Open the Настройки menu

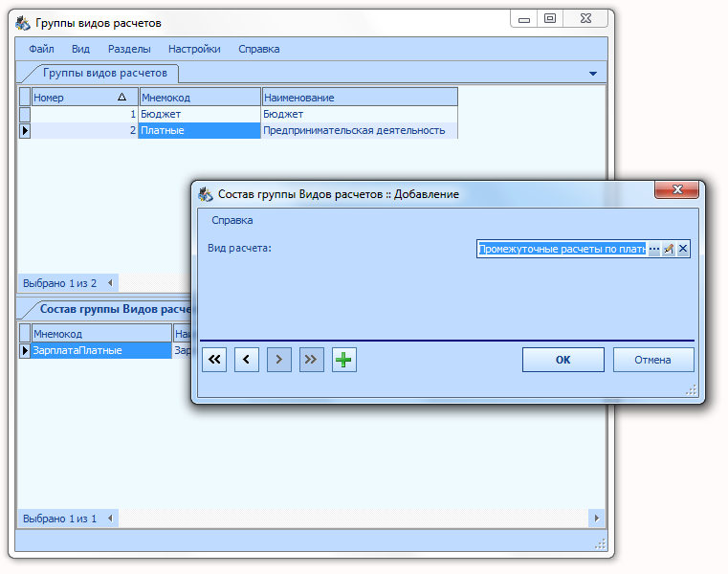point(194,49)
